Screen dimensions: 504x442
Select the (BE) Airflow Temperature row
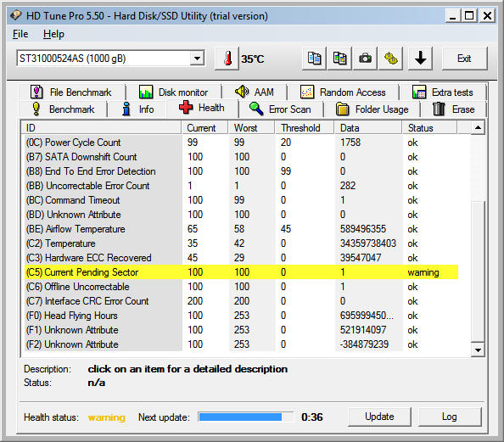(x=241, y=229)
